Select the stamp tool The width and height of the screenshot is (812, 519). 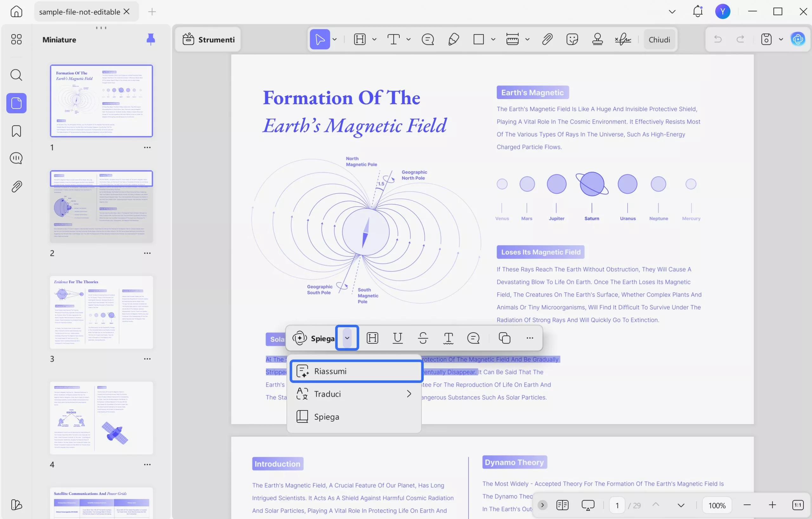tap(598, 39)
